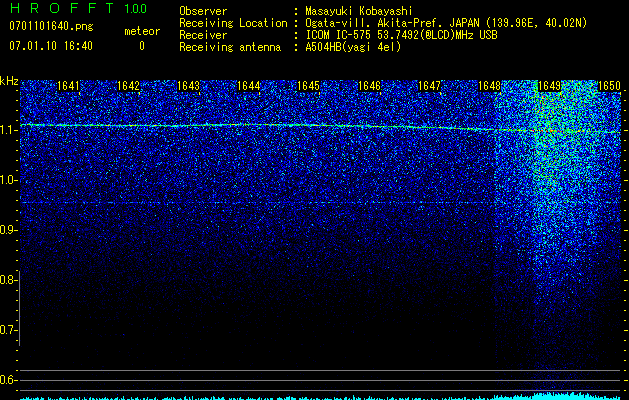Click the 0.9 kHz frequency axis label

point(8,230)
